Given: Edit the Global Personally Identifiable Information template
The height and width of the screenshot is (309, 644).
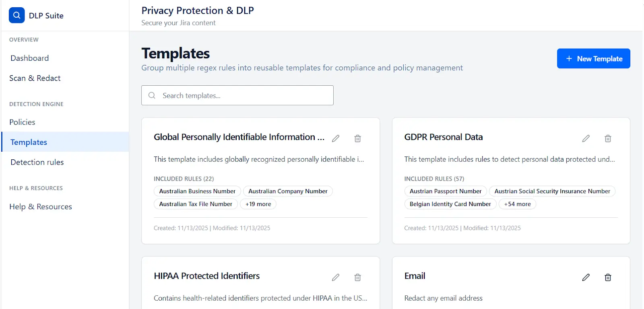Looking at the screenshot, I should tap(336, 138).
